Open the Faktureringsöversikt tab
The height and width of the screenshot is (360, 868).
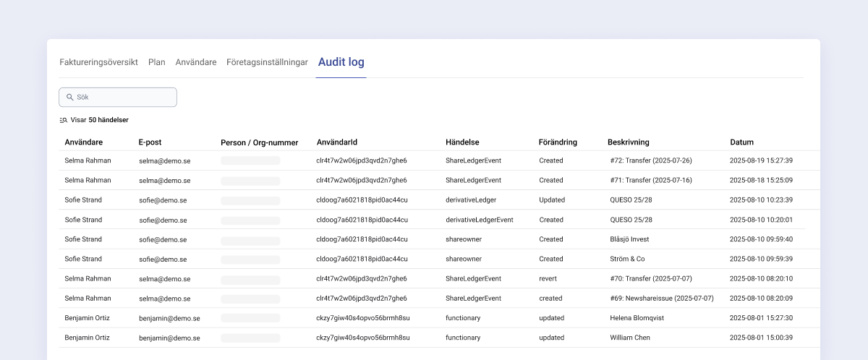(x=98, y=62)
